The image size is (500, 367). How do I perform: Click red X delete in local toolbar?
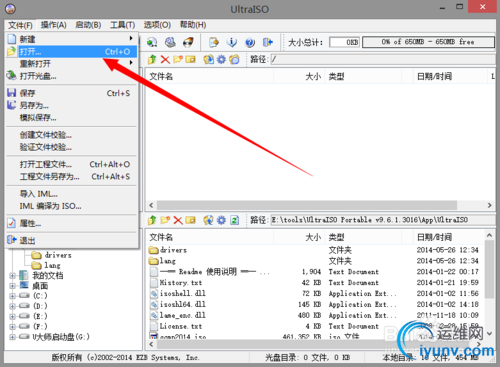178,220
